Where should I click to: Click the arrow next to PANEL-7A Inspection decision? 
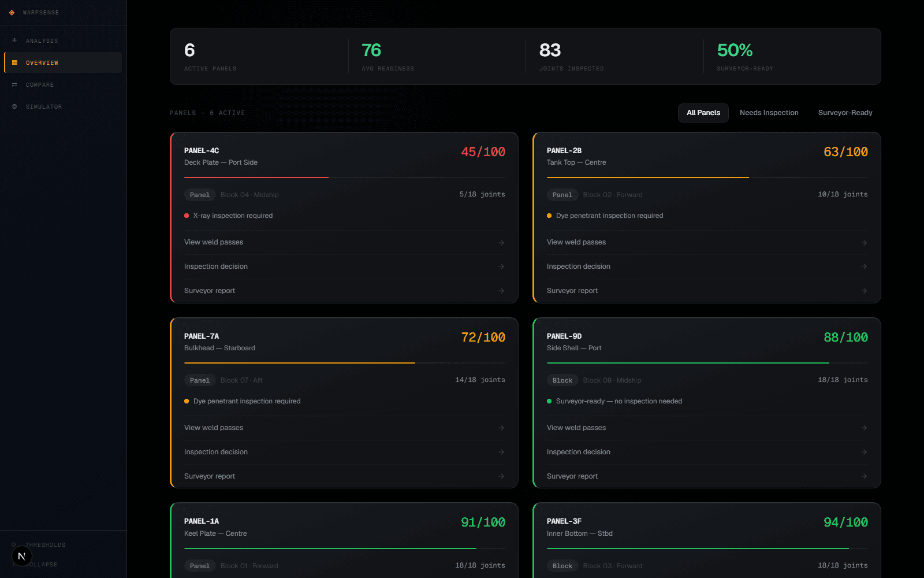pyautogui.click(x=501, y=452)
